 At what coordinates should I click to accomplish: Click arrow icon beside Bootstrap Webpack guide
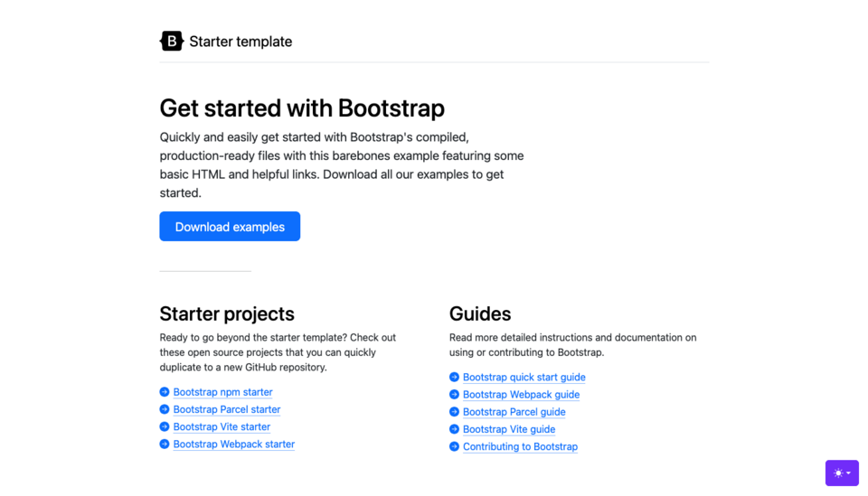[454, 394]
